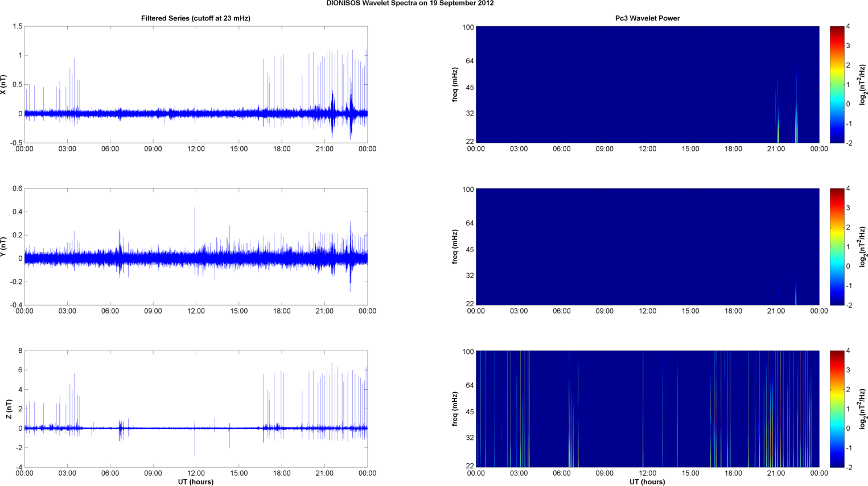
Task: Click the Pc3 Wavelet Power title
Action: tap(647, 18)
